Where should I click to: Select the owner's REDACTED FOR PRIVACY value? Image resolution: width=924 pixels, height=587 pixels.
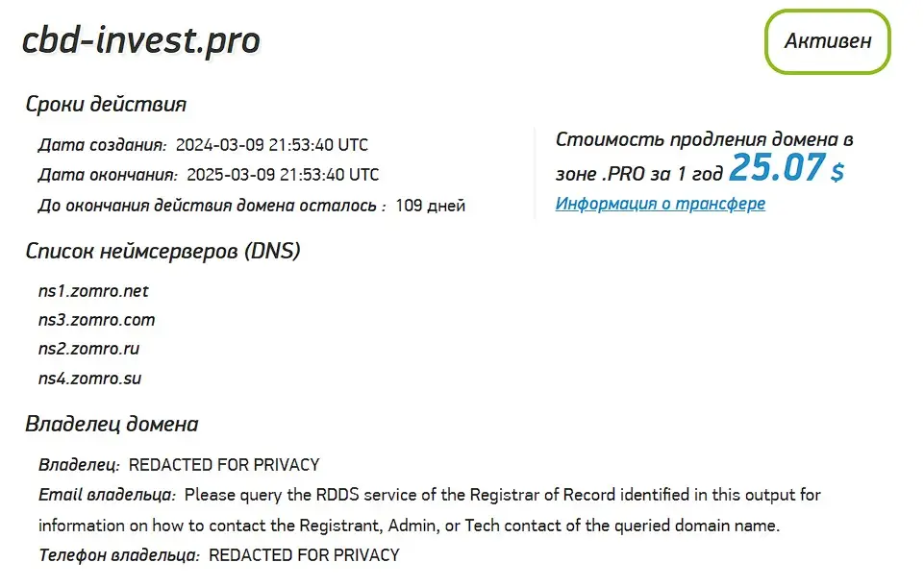pos(223,465)
